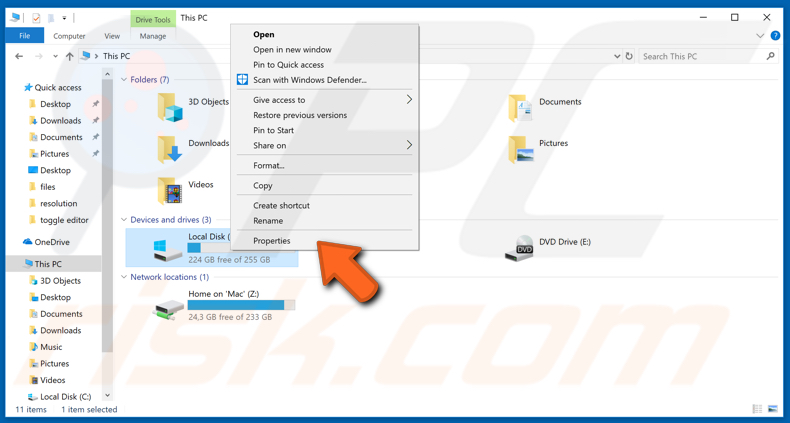The width and height of the screenshot is (790, 423).
Task: Open the Computer ribbon tab
Action: click(x=69, y=36)
